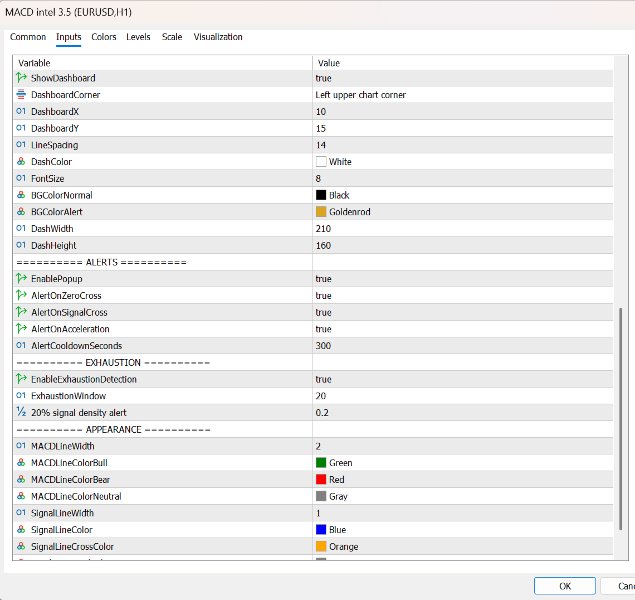Image resolution: width=635 pixels, height=600 pixels.
Task: Toggle the EnablePopup true value
Action: tap(463, 279)
